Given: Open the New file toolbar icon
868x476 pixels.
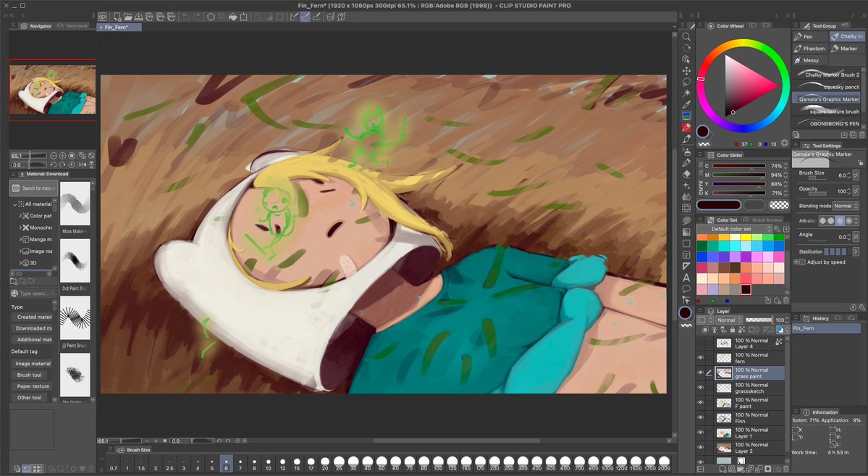Looking at the screenshot, I should 117,17.
